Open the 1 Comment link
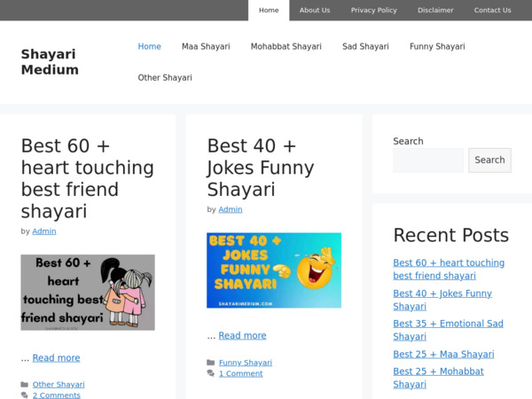The height and width of the screenshot is (399, 532). (240, 373)
